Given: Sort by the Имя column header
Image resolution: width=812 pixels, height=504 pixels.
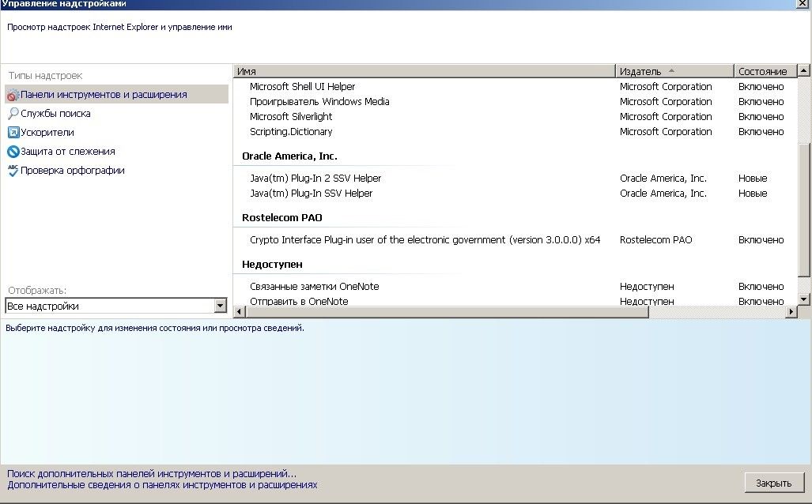Looking at the screenshot, I should pos(424,71).
